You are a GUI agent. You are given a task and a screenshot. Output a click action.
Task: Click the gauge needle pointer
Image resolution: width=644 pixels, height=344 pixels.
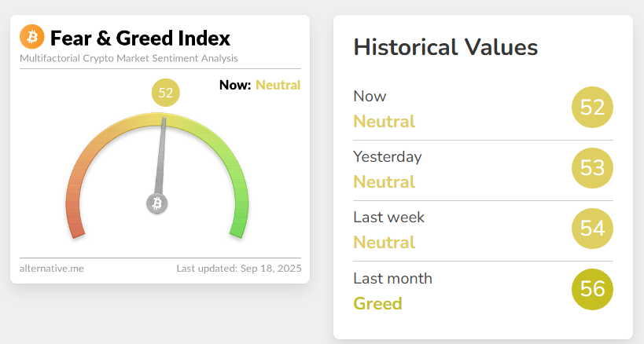click(x=162, y=153)
